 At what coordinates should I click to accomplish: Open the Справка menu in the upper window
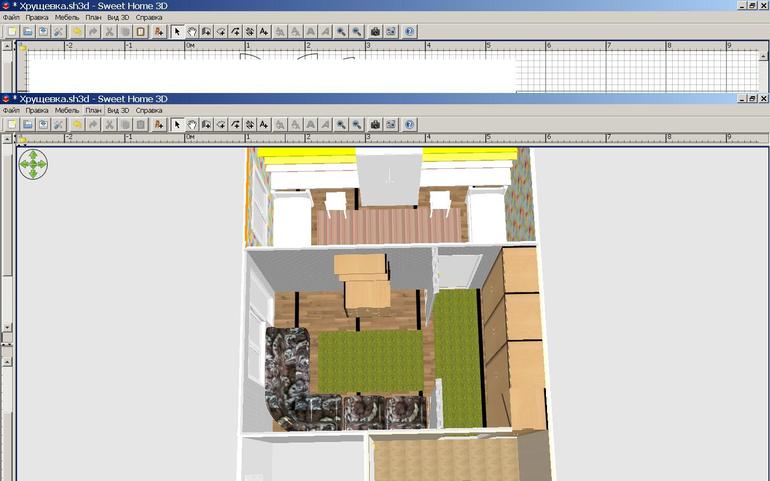[149, 17]
